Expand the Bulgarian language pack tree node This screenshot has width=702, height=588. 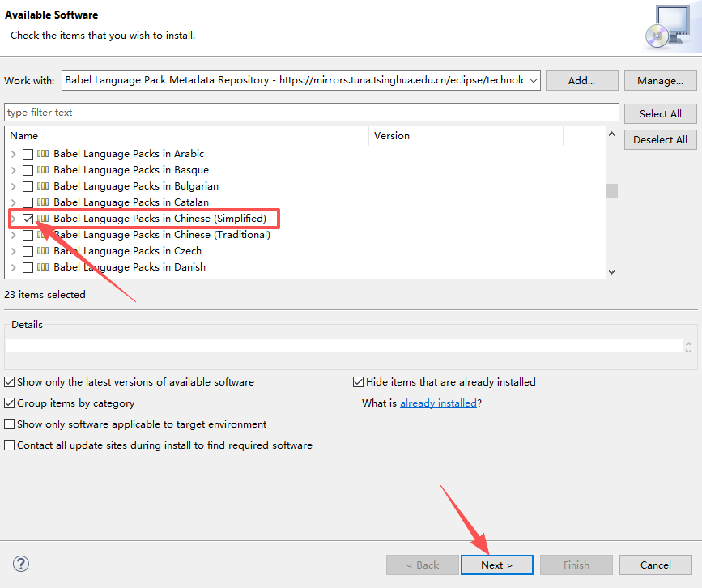[x=14, y=186]
